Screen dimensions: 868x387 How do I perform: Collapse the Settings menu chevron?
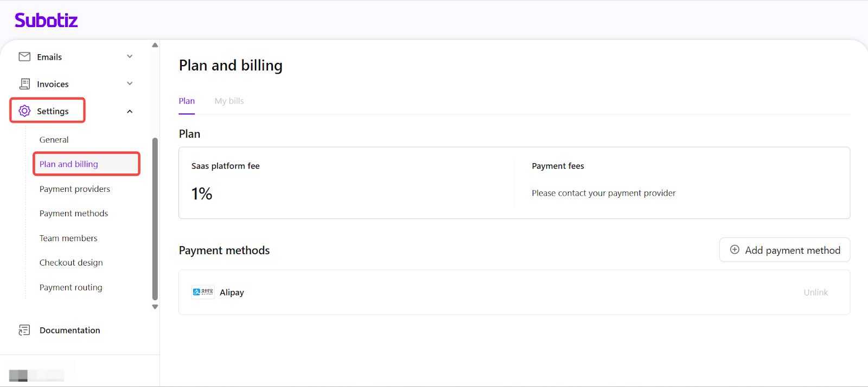point(130,111)
